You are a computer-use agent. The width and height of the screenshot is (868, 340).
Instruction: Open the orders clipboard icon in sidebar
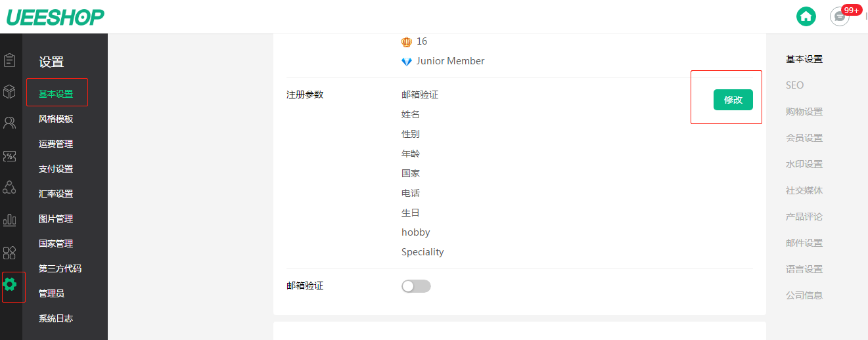[x=10, y=60]
